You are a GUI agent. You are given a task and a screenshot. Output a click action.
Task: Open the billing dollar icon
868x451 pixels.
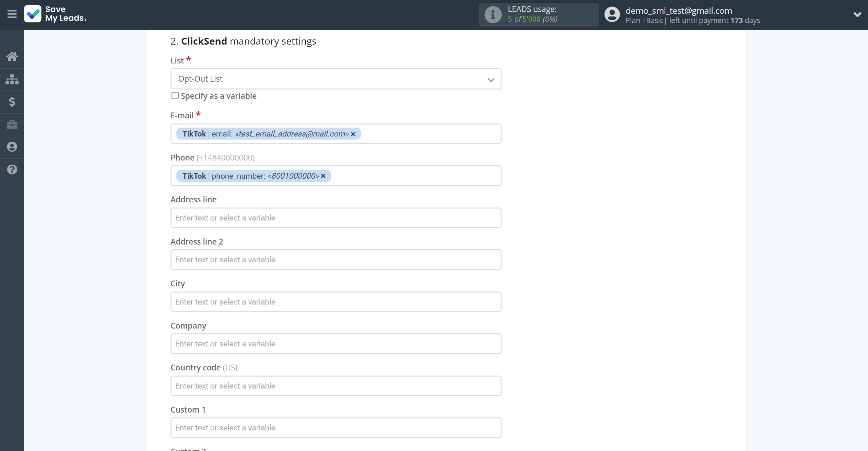point(12,102)
